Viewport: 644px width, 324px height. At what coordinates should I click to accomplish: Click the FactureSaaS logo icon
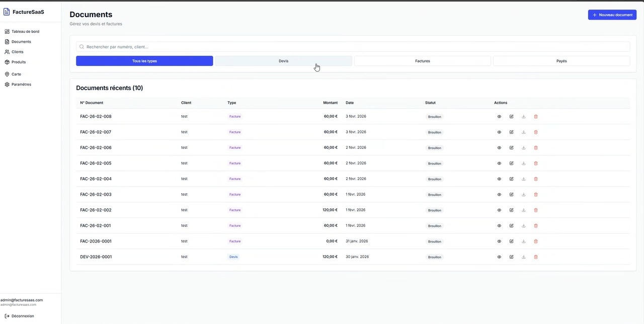(x=7, y=12)
